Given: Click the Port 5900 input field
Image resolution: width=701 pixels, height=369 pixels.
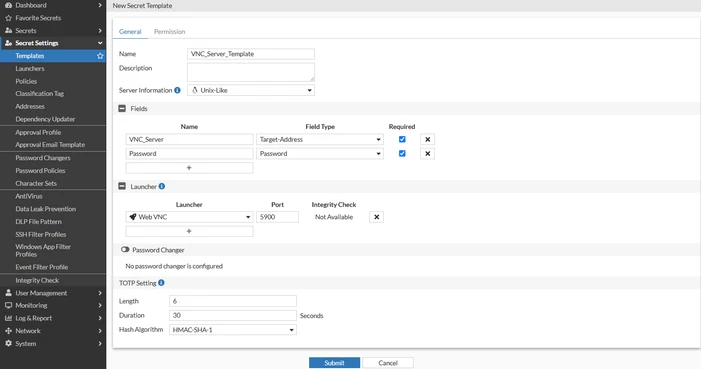Looking at the screenshot, I should point(277,217).
